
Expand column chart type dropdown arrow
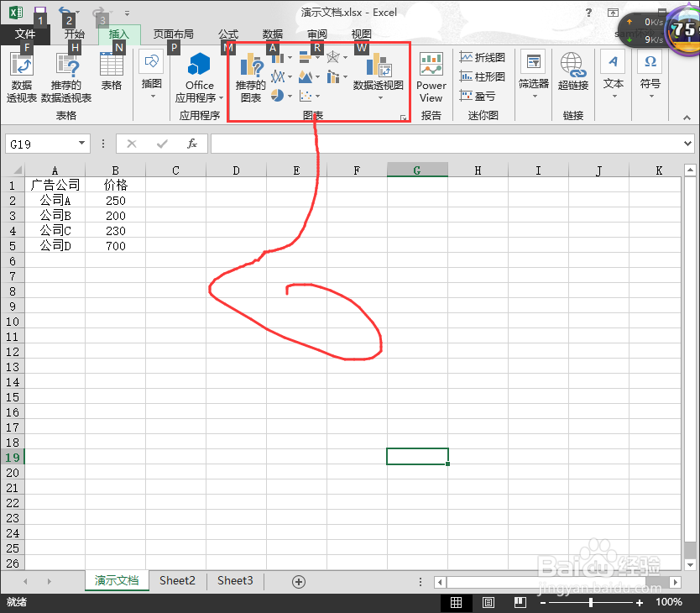290,58
